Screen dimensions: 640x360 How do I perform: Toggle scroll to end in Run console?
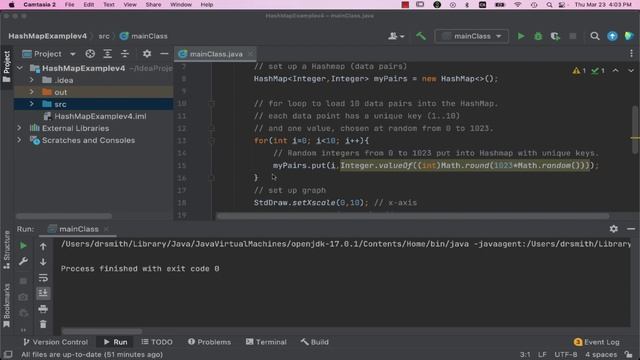tap(43, 293)
